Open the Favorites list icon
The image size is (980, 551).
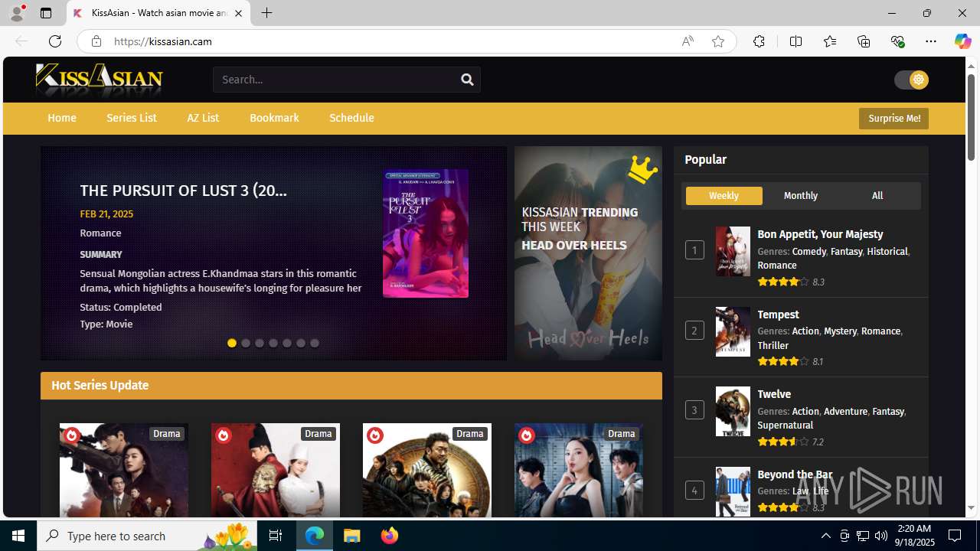[x=829, y=41]
